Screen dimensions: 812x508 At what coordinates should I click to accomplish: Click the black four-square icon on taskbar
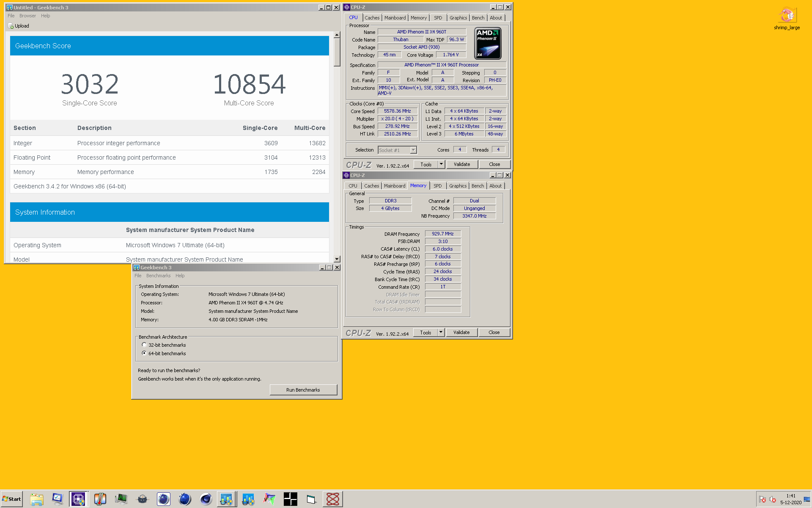click(x=291, y=499)
